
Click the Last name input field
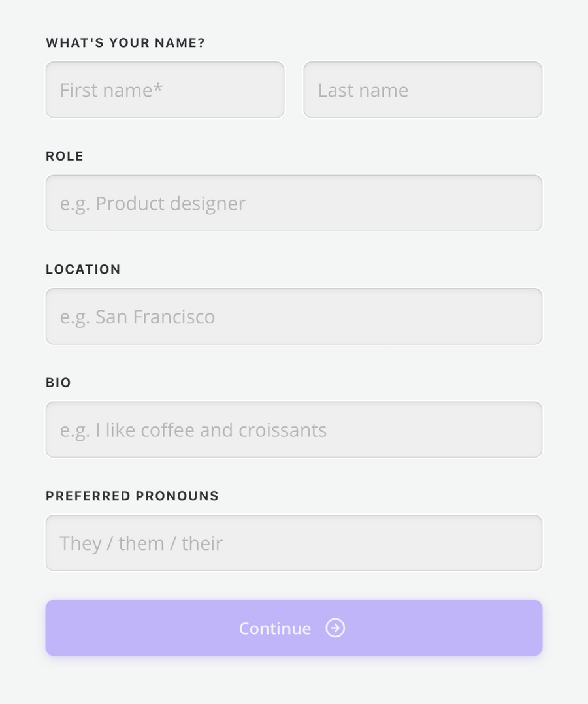coord(423,89)
